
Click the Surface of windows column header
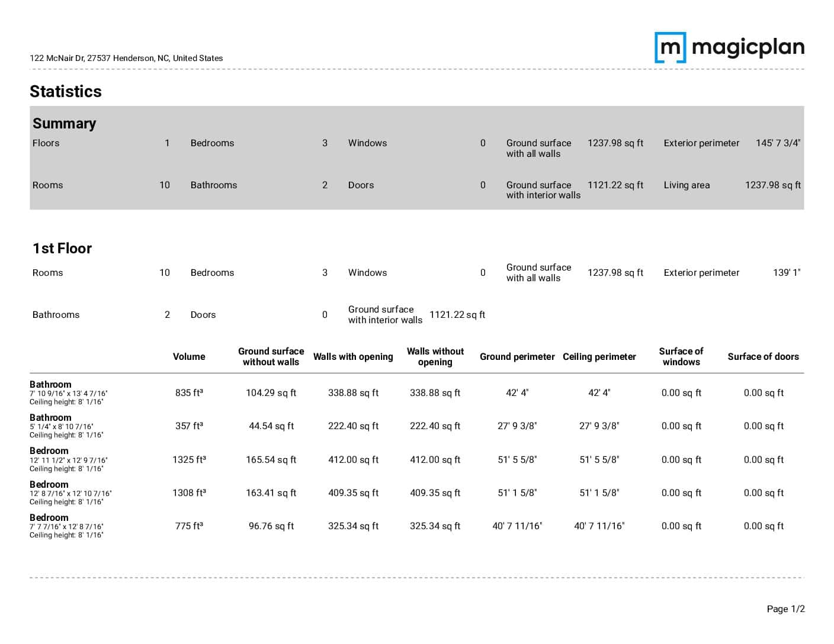click(681, 356)
